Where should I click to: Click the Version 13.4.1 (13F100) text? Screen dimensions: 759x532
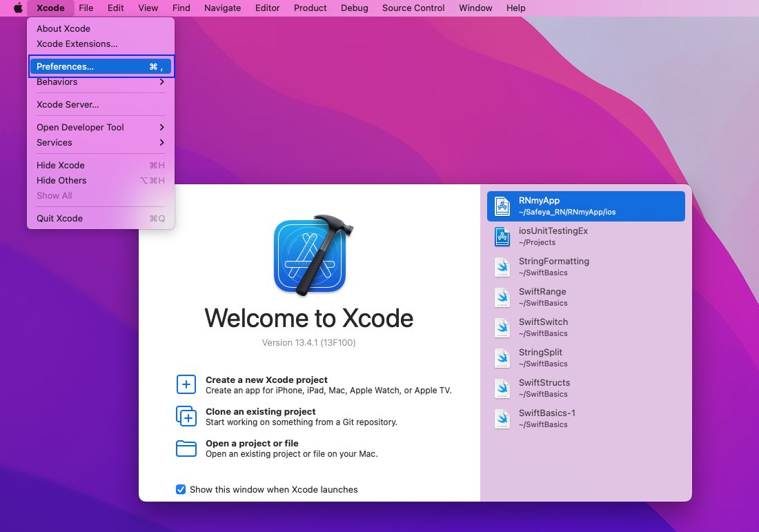point(309,343)
